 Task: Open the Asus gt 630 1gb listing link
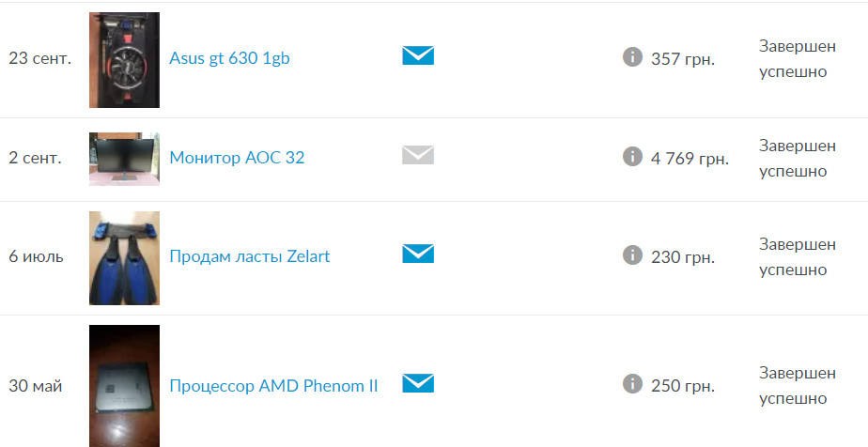[230, 58]
